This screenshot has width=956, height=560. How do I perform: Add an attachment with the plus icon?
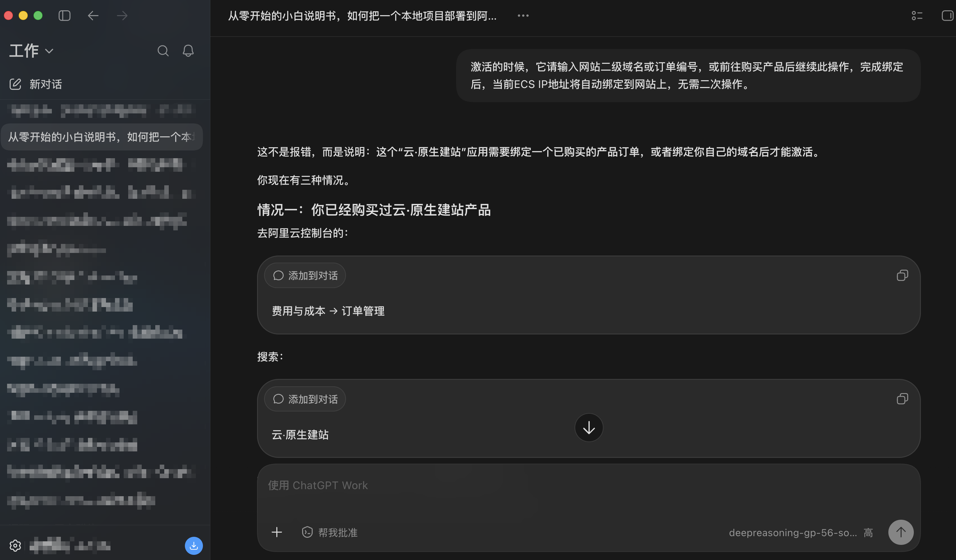(277, 532)
